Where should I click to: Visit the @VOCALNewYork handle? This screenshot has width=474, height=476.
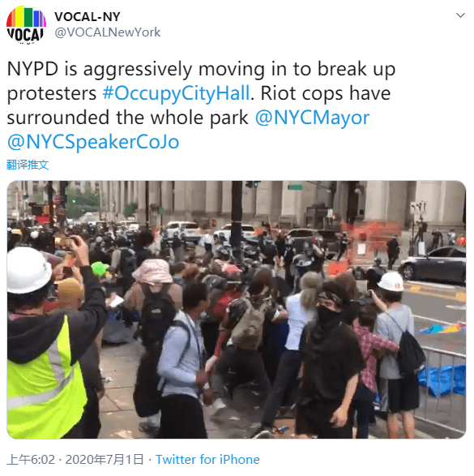pyautogui.click(x=108, y=32)
